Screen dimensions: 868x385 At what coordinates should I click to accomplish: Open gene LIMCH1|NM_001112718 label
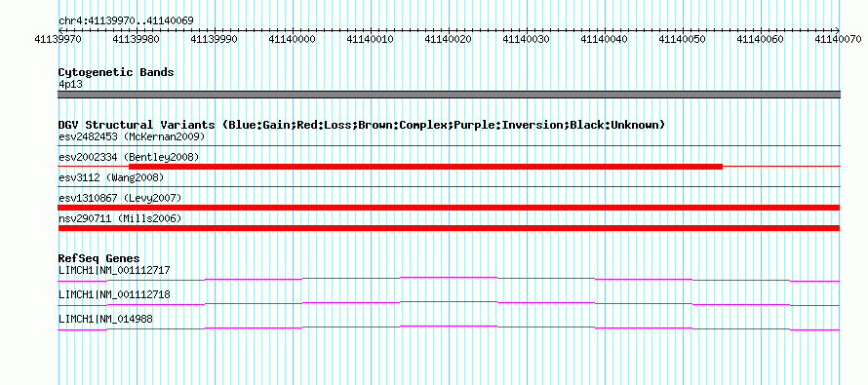(114, 294)
